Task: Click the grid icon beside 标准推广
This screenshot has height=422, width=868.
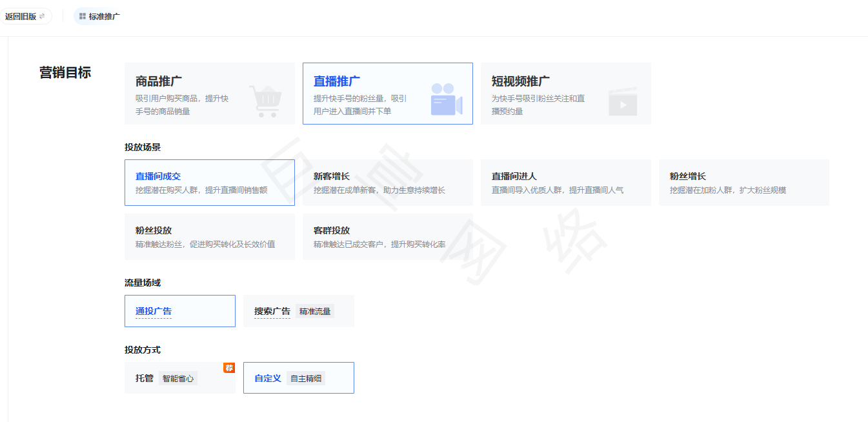Action: [83, 15]
